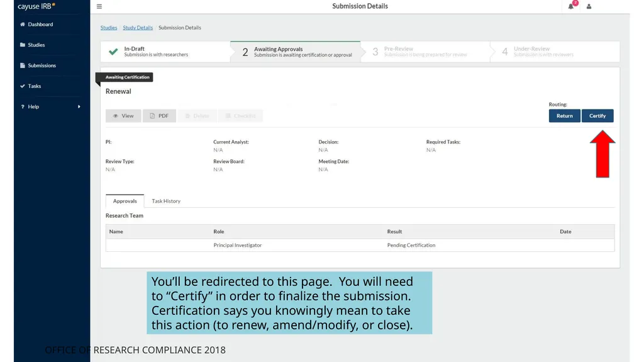Screen dimensions: 644x362
Task: Select the Pre-Review workflow step
Action: pos(425,52)
